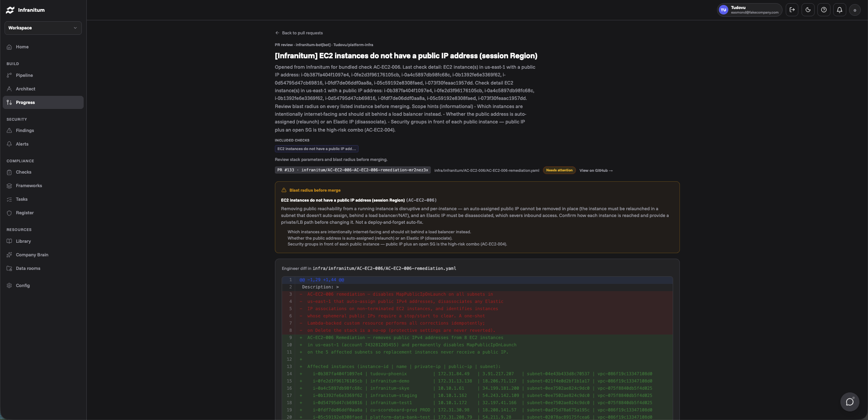Click the back arrow icon
The image size is (868, 420).
coord(277,33)
